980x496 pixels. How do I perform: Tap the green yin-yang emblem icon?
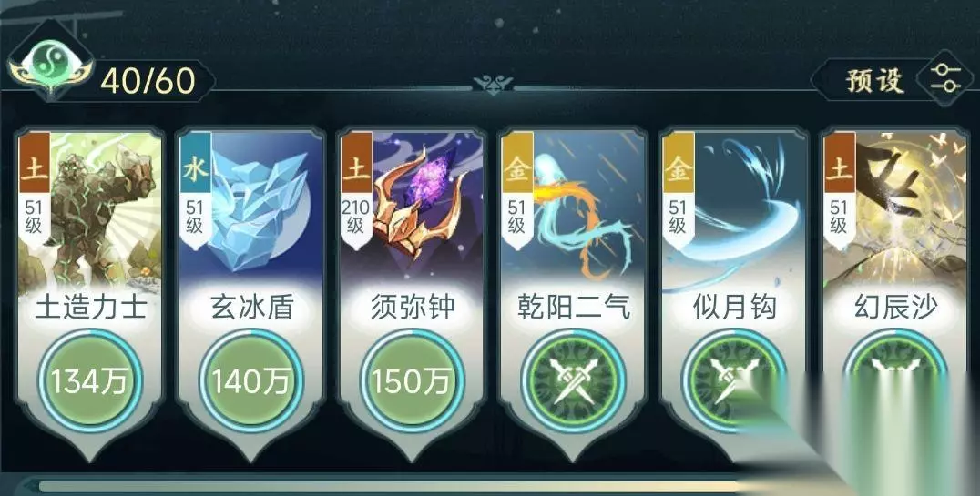(x=50, y=61)
